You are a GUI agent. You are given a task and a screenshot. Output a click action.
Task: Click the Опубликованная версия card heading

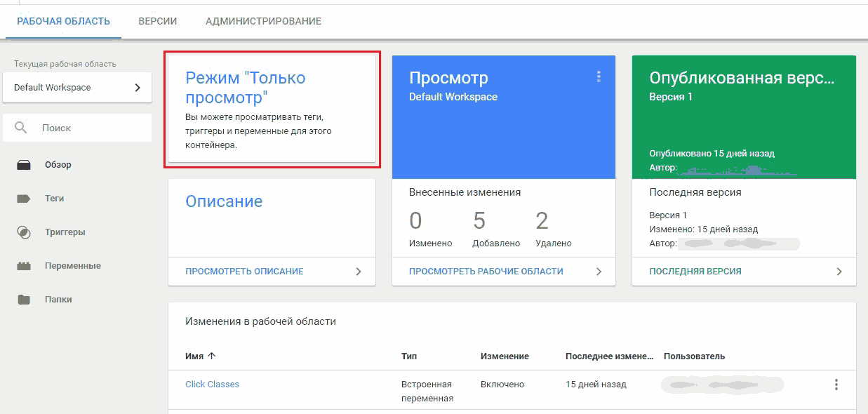point(742,78)
